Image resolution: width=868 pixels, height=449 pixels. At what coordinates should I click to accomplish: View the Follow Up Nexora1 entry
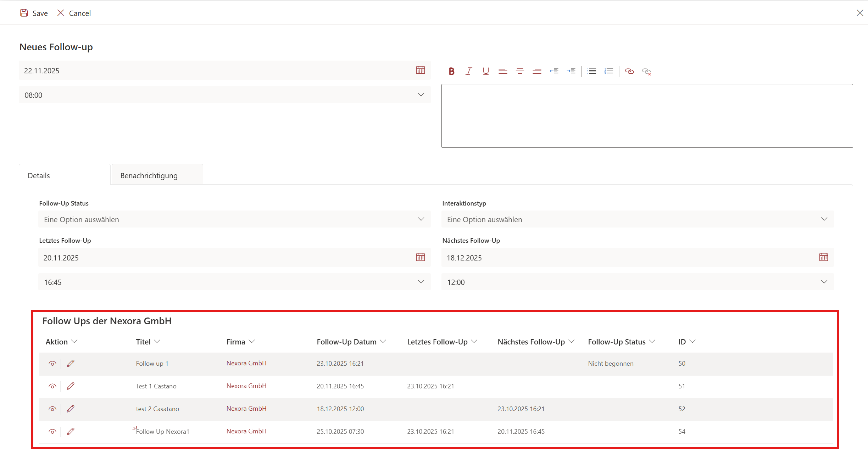click(52, 432)
